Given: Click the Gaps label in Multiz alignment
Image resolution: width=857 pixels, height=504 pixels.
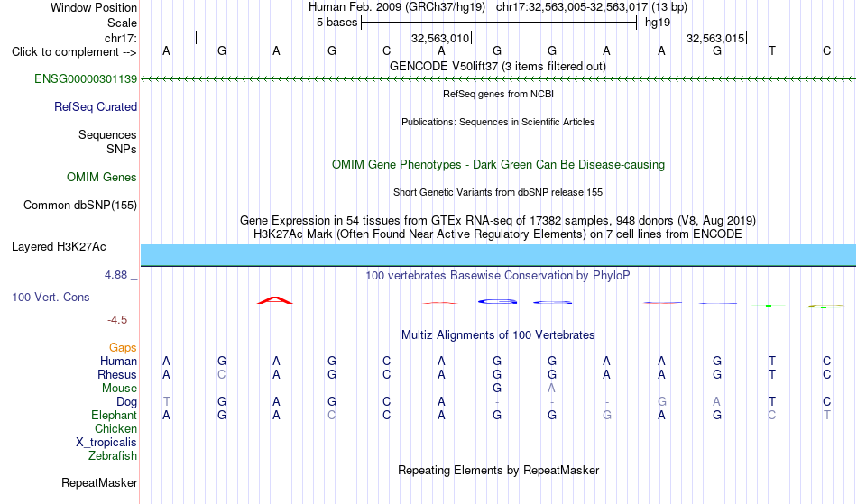Looking at the screenshot, I should tap(123, 347).
